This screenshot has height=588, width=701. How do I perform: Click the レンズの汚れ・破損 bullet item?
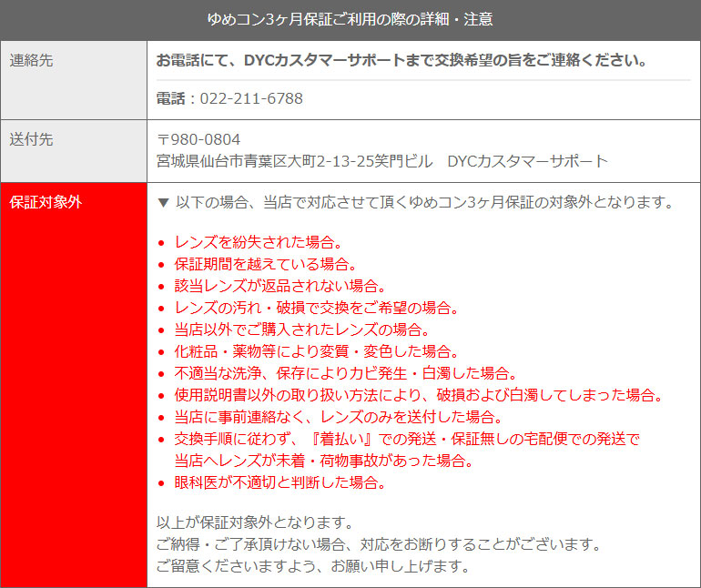coord(317,308)
